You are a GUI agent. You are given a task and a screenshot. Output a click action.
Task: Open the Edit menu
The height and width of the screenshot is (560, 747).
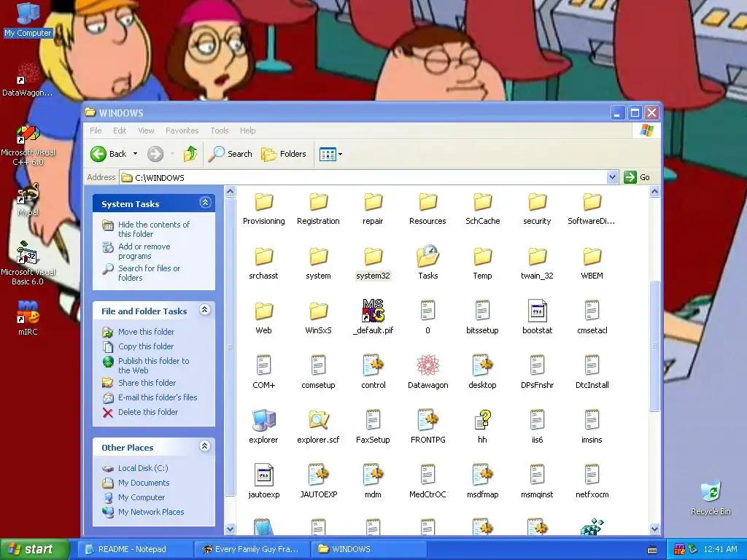(120, 131)
